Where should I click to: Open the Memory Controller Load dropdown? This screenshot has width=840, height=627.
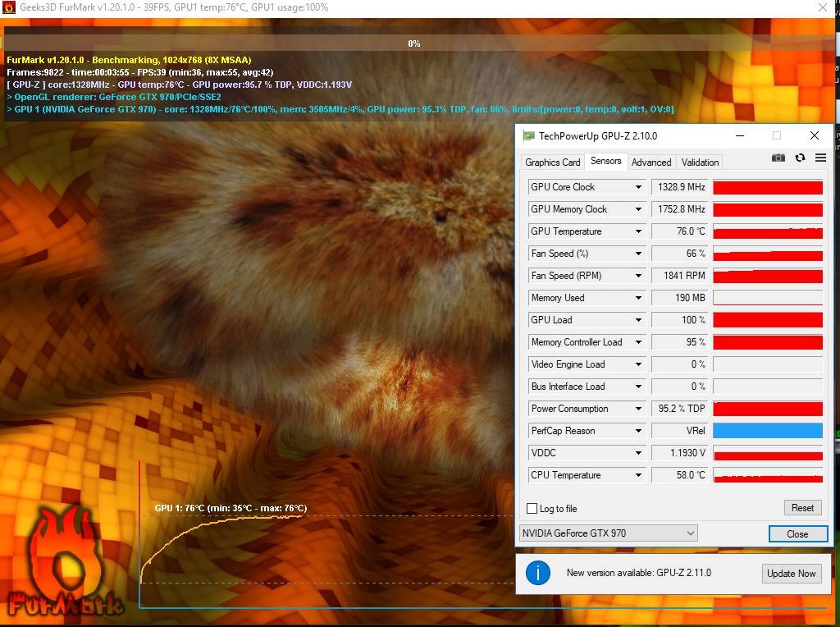click(638, 342)
